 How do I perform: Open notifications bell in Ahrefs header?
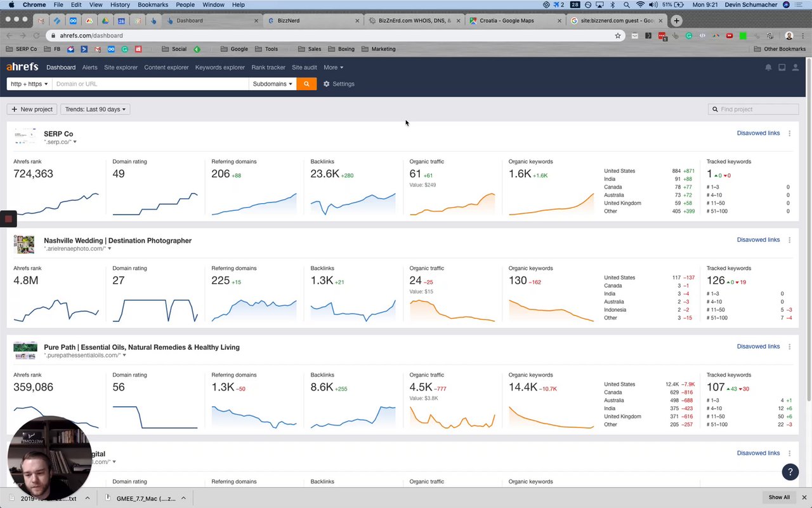tap(768, 67)
